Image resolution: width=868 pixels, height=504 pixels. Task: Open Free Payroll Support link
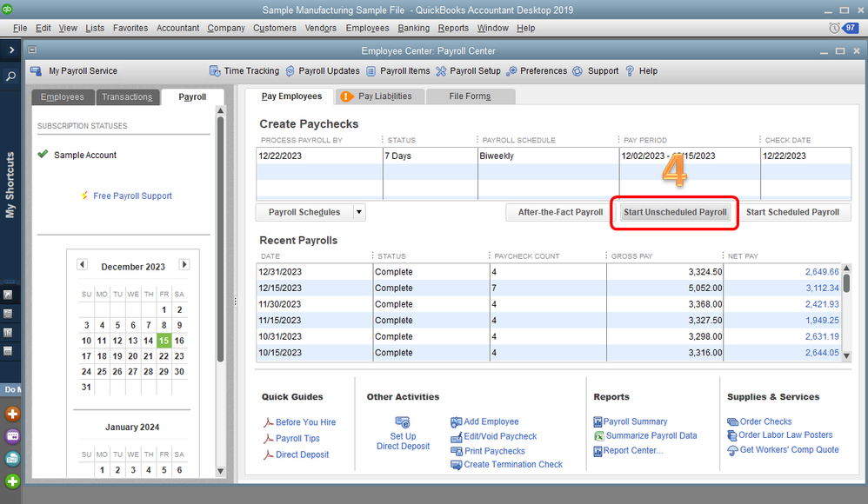click(x=132, y=196)
